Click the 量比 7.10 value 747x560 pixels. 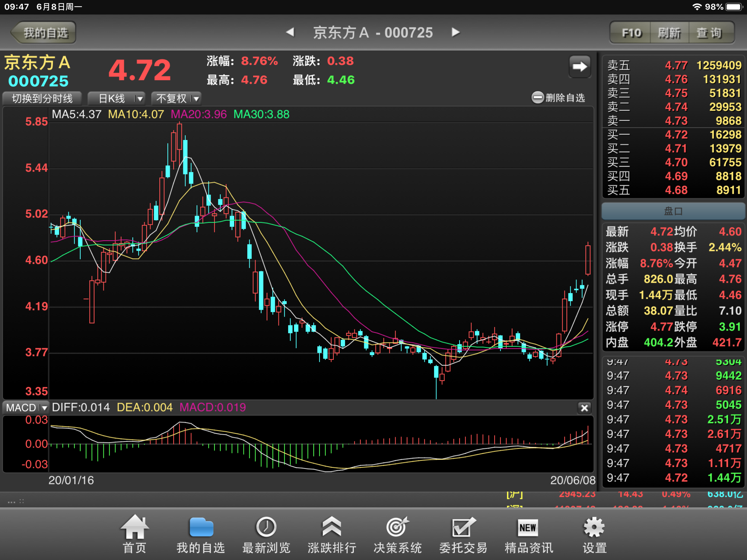730,311
